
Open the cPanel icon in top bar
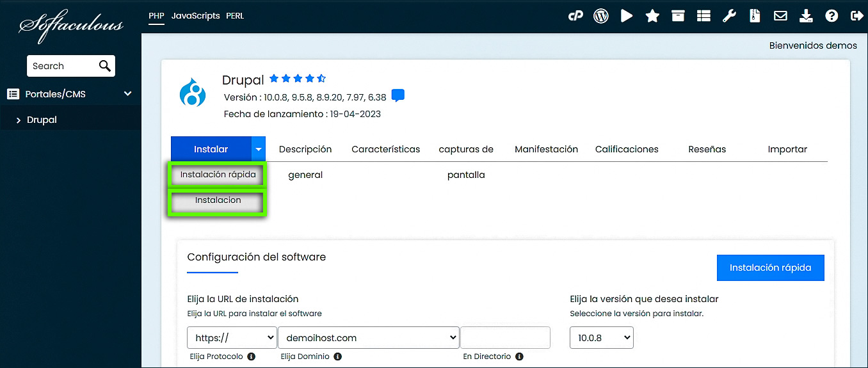tap(575, 16)
